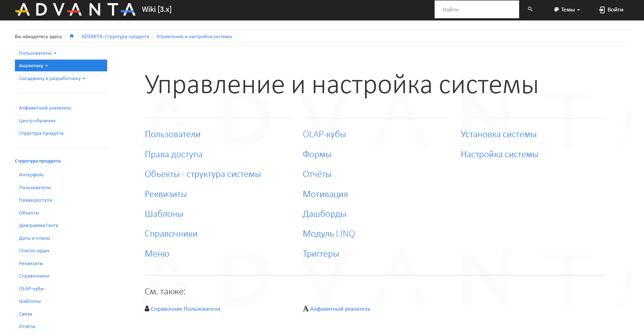Image resolution: width=644 pixels, height=336 pixels.
Task: Click the home icon in breadcrumbs
Action: 72,36
